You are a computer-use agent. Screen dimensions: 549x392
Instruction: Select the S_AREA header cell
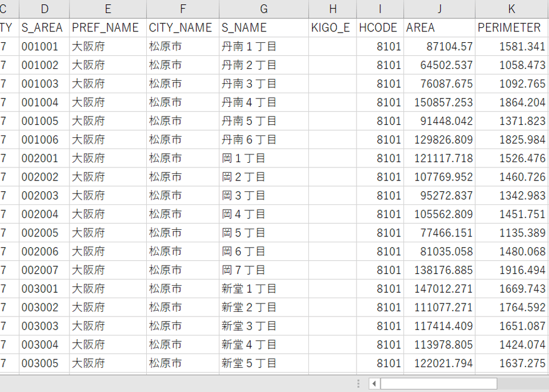[x=45, y=28]
